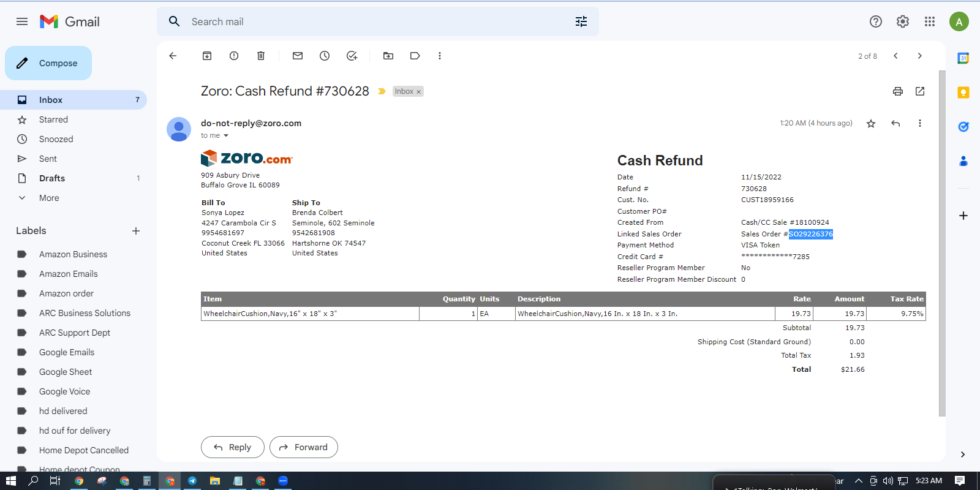Expand the More folders list

coord(49,198)
